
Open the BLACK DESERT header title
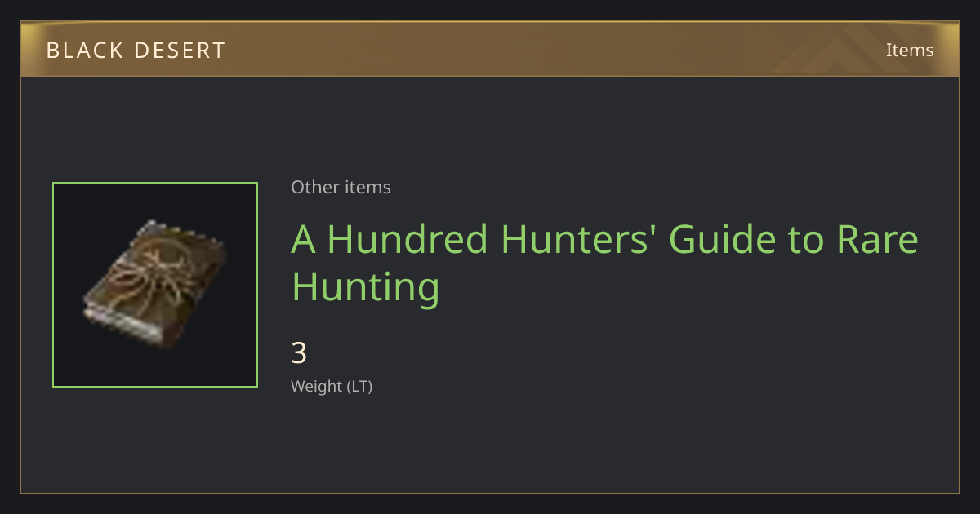click(136, 51)
